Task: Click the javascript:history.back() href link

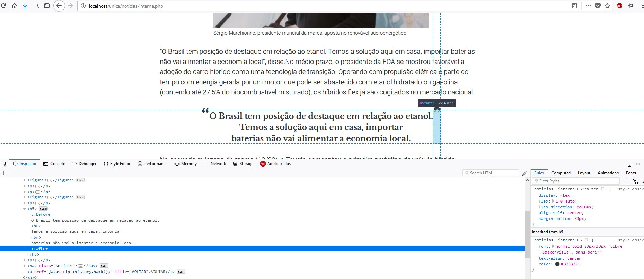Action: (x=79, y=272)
